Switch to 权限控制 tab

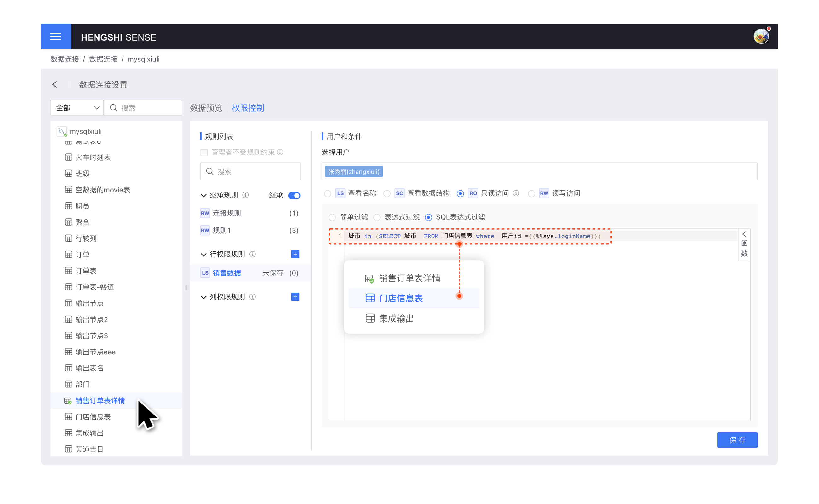point(248,108)
